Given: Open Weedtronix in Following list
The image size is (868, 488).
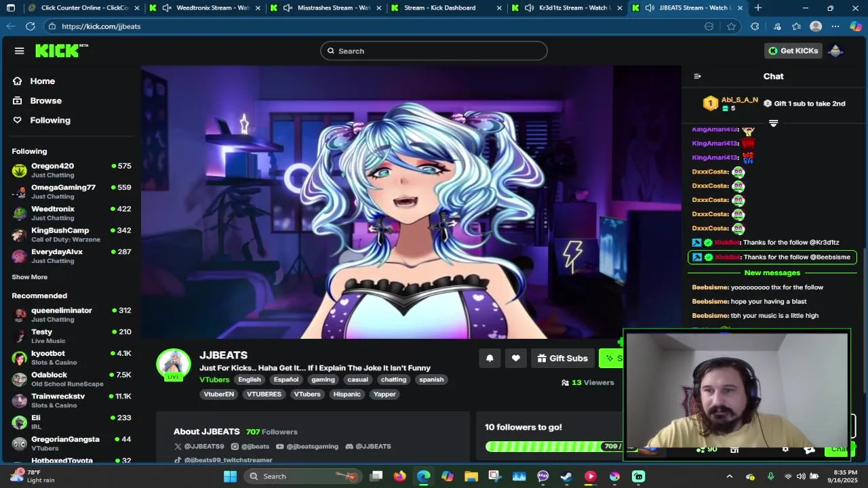Looking at the screenshot, I should [71, 213].
